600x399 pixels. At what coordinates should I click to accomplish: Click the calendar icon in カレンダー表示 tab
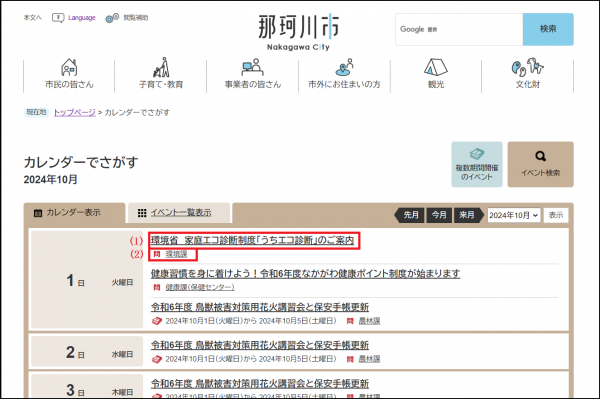38,213
